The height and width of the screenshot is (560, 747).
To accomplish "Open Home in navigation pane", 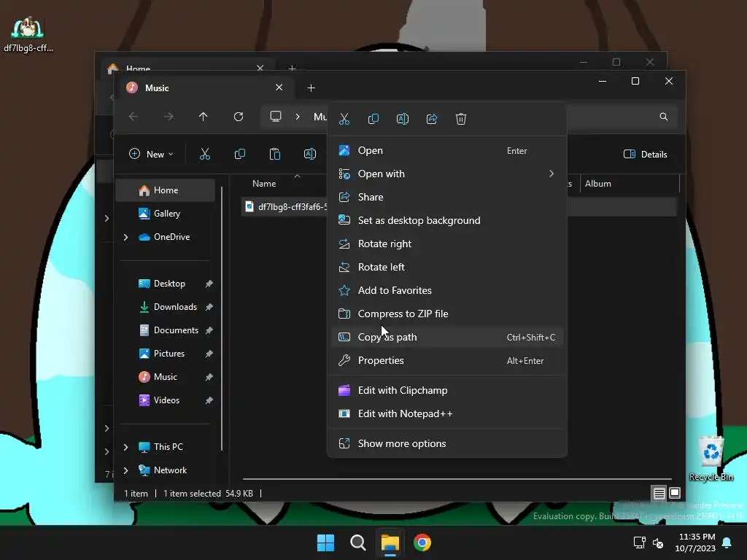I will coord(165,190).
